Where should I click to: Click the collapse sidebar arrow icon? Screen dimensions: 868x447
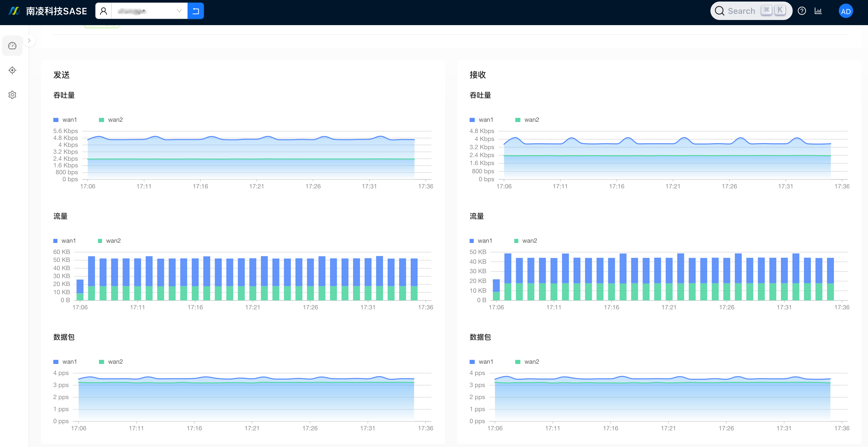(x=28, y=40)
